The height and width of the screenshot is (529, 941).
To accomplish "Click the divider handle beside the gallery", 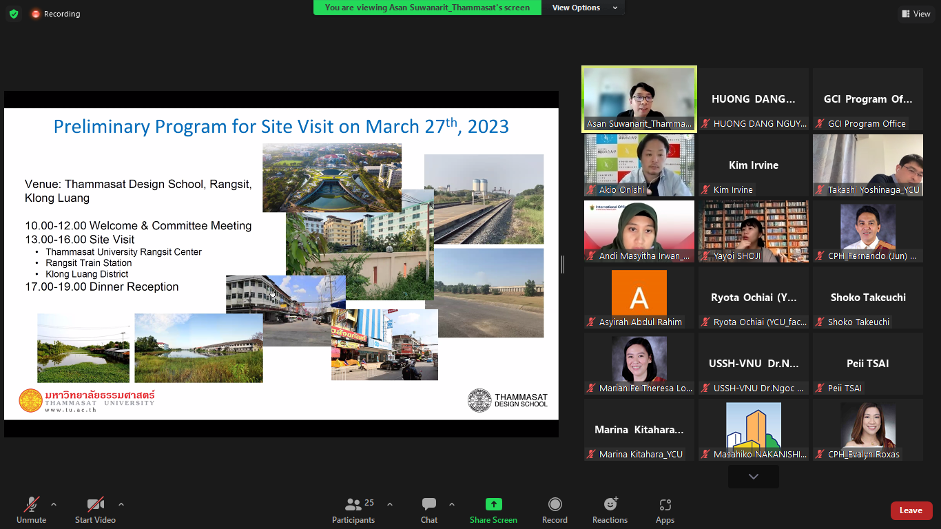I will 562,264.
